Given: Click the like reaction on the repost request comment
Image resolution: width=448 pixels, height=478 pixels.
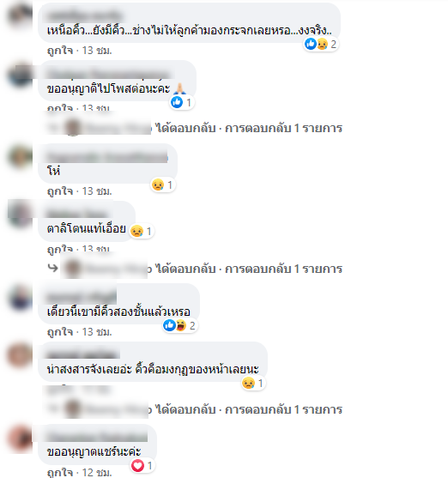Looking at the screenshot, I should tap(182, 102).
